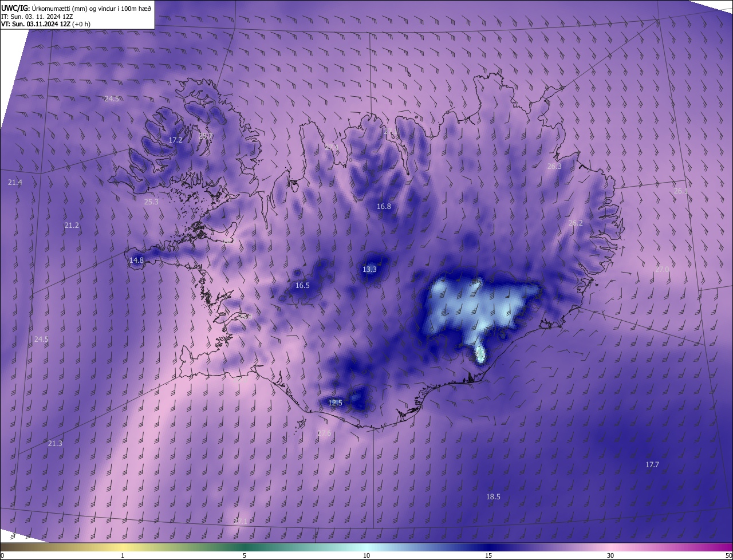Click the 27.1 value label
733x560 pixels.
(x=241, y=521)
